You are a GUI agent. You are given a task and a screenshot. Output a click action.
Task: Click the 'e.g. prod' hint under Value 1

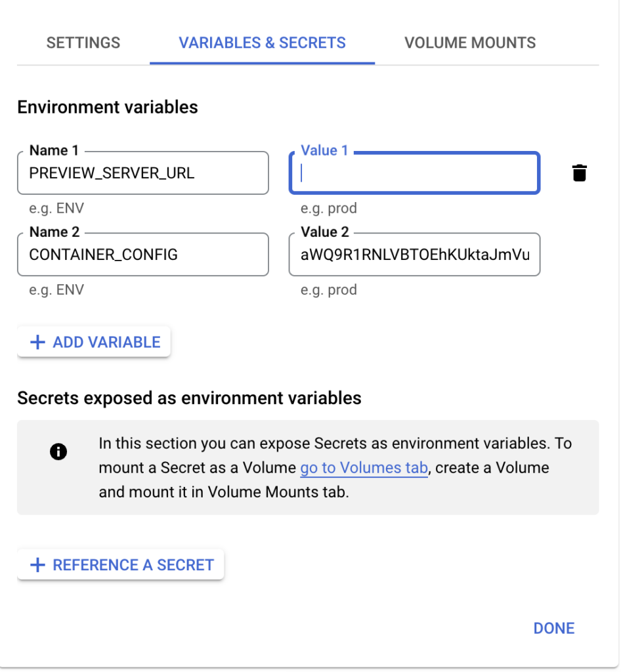click(x=330, y=208)
